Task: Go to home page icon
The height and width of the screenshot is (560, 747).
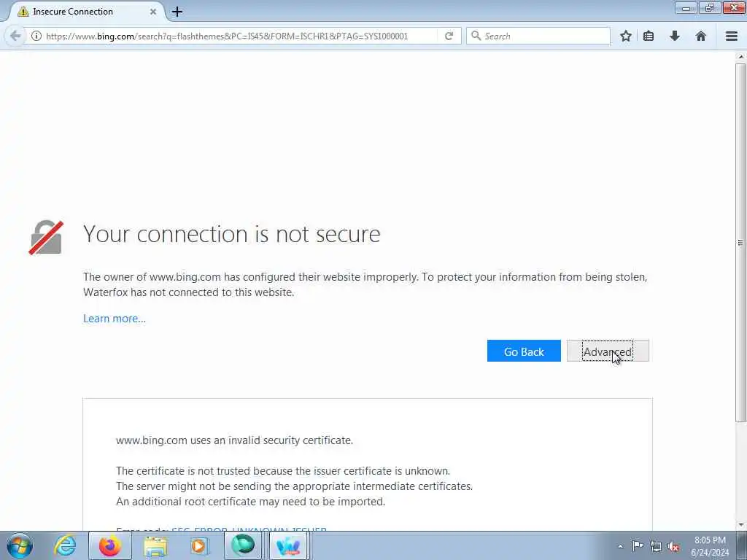Action: [x=701, y=36]
